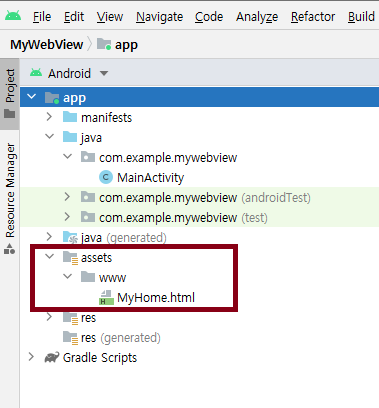The height and width of the screenshot is (408, 379).
Task: Select the res (generated) folder
Action: [x=121, y=338]
